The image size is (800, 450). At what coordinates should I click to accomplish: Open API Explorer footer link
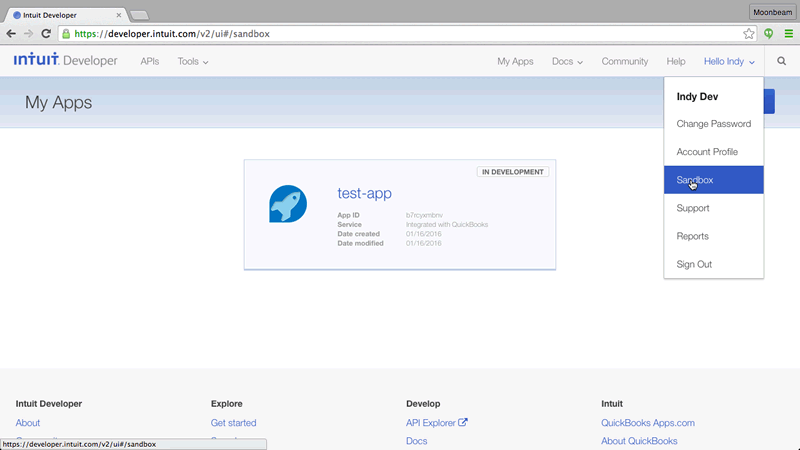tap(431, 422)
